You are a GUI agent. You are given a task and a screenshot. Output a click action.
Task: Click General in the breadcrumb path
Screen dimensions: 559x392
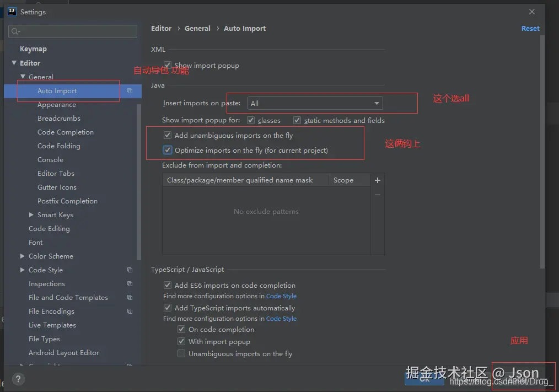197,29
